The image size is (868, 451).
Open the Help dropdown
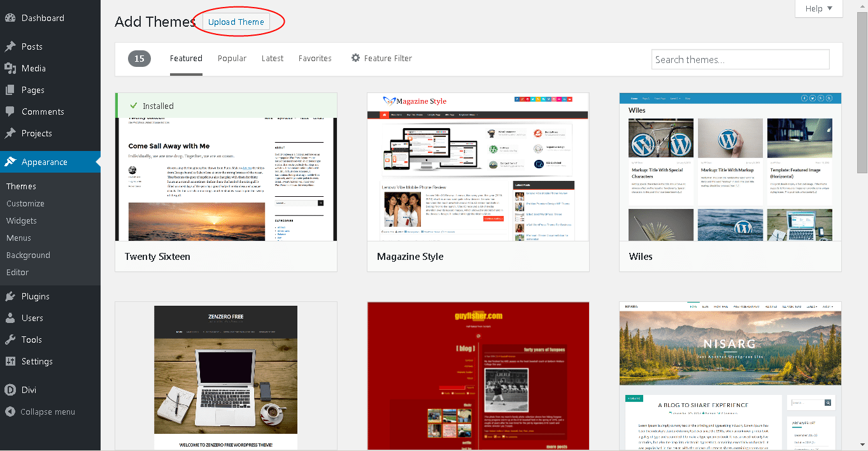(818, 8)
